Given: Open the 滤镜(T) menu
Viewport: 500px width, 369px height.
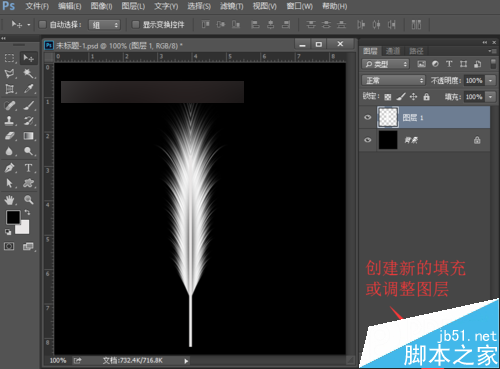Looking at the screenshot, I should coord(232,6).
